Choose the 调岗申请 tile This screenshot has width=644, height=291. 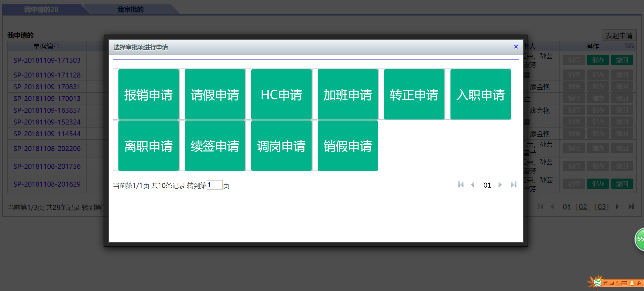coord(281,146)
